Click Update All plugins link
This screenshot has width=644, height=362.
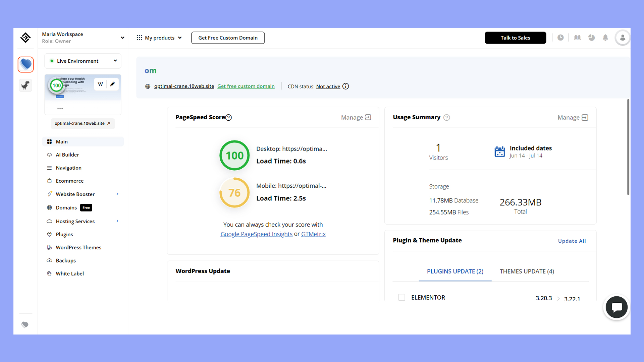[x=572, y=241]
